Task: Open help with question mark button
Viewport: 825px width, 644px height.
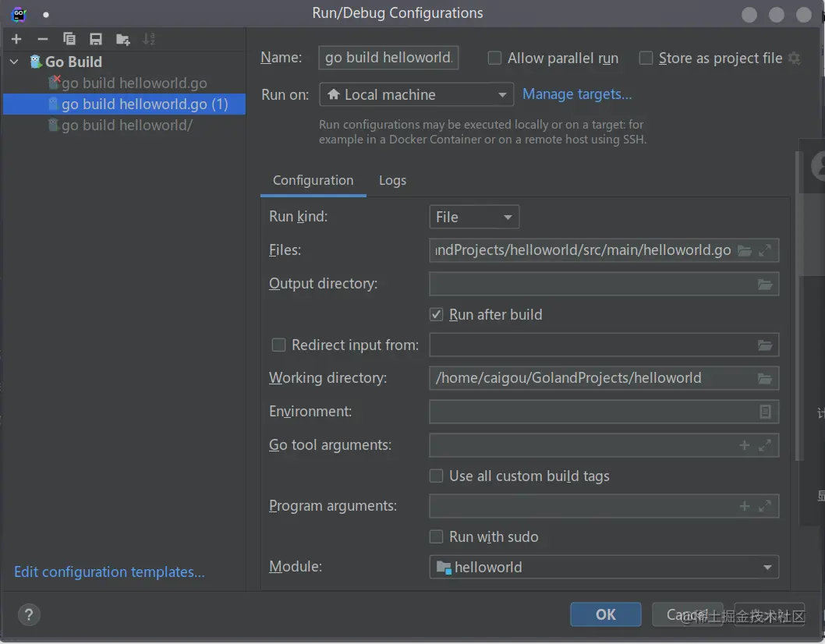Action: (29, 614)
